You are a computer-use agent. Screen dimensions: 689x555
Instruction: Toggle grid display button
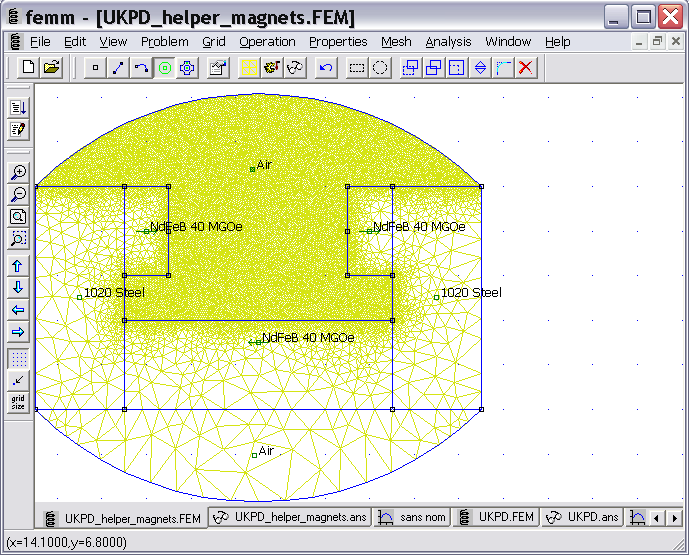point(18,359)
